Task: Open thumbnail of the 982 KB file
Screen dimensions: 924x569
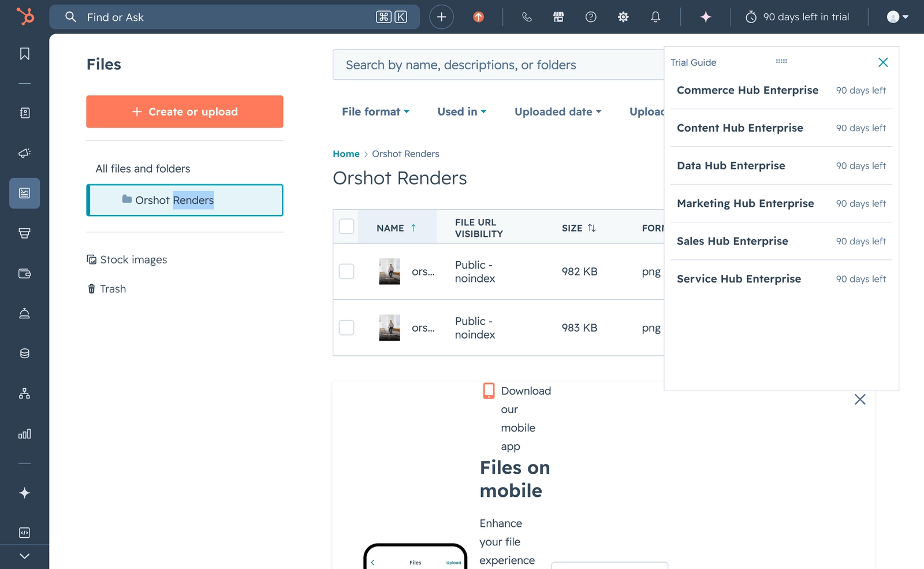Action: click(x=389, y=272)
